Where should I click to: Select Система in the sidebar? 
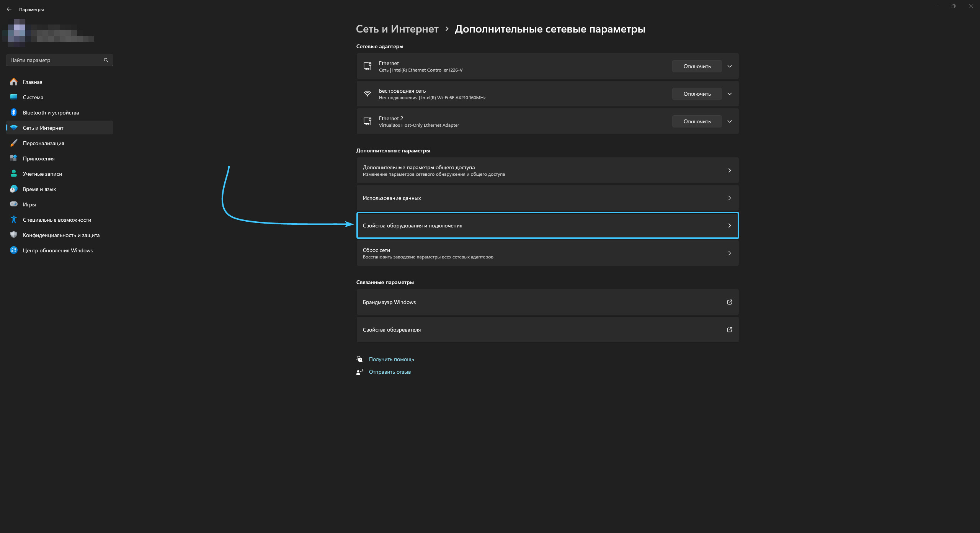coord(33,97)
